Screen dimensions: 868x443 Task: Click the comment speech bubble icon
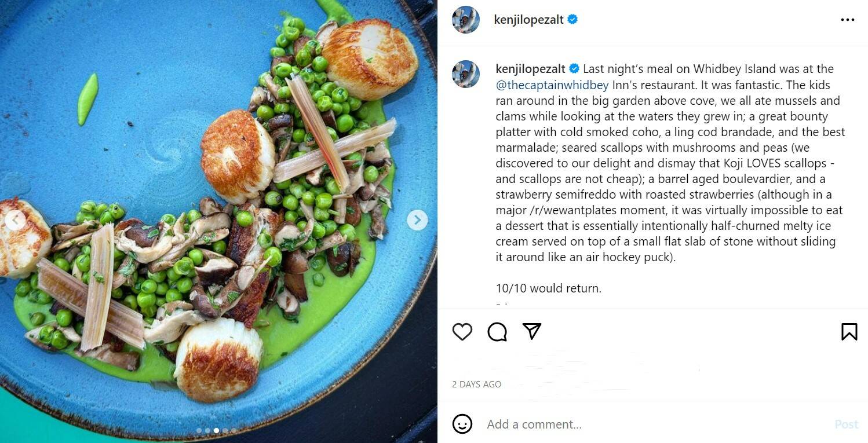pos(497,332)
